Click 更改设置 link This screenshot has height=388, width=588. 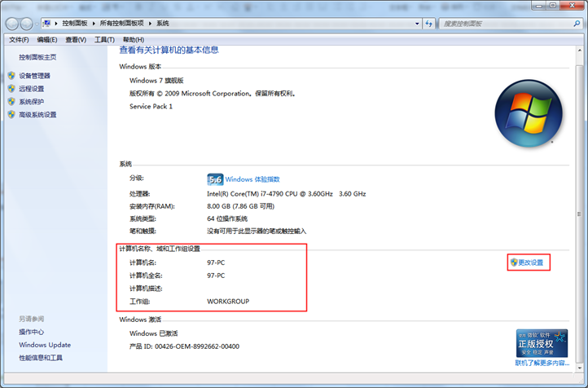click(x=531, y=262)
